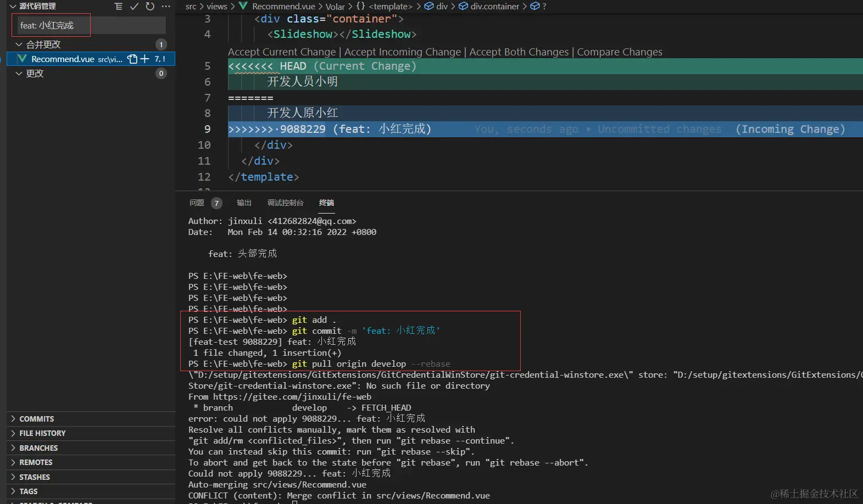Open the 输出 output tab
This screenshot has width=863, height=504.
(244, 203)
